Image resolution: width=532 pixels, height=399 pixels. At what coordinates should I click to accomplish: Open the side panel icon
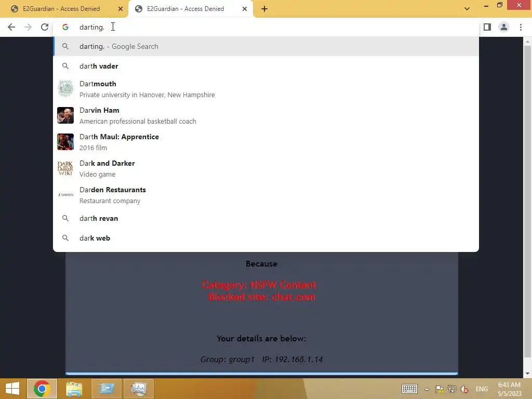tap(487, 27)
